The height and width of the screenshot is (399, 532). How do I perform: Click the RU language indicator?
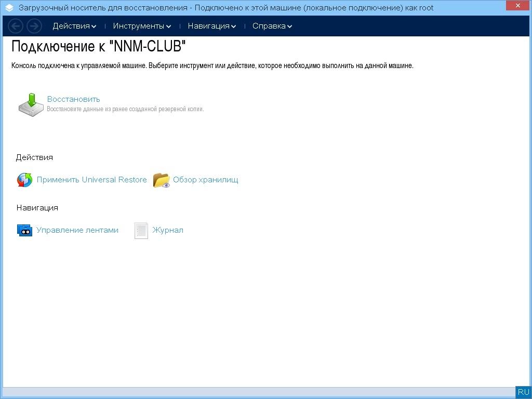coord(524,392)
